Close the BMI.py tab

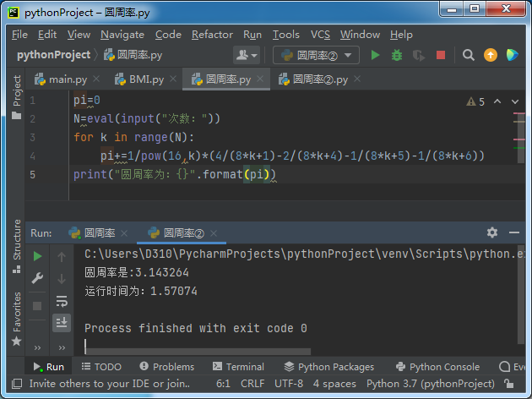173,79
